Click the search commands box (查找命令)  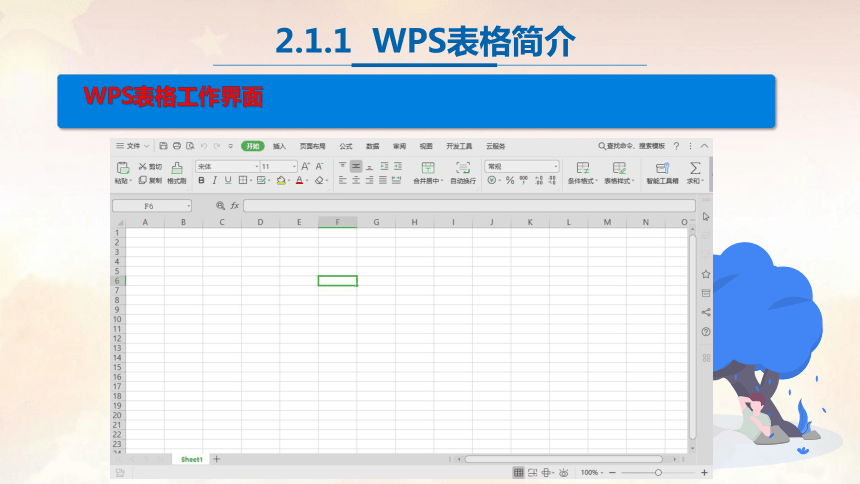click(x=631, y=146)
